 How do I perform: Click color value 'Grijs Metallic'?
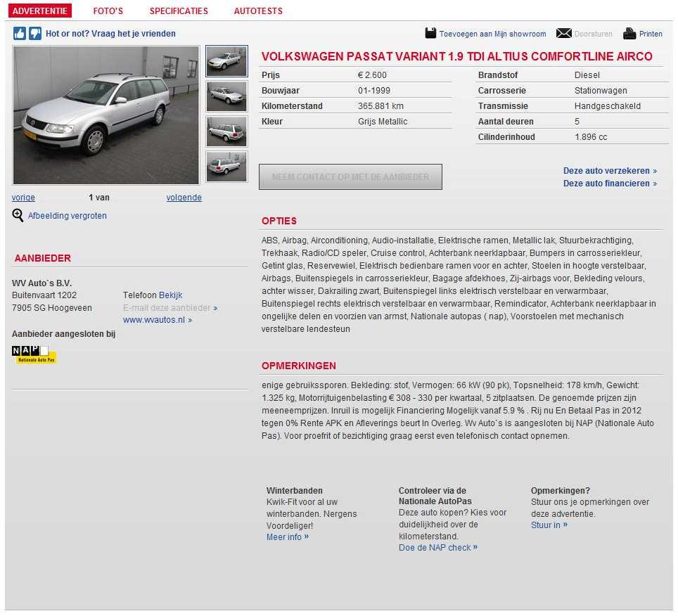point(383,122)
